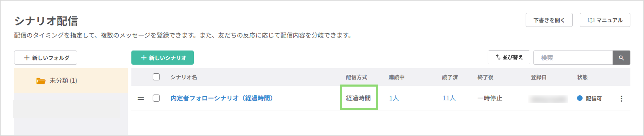Open the three-dot row options menu

[x=621, y=99]
